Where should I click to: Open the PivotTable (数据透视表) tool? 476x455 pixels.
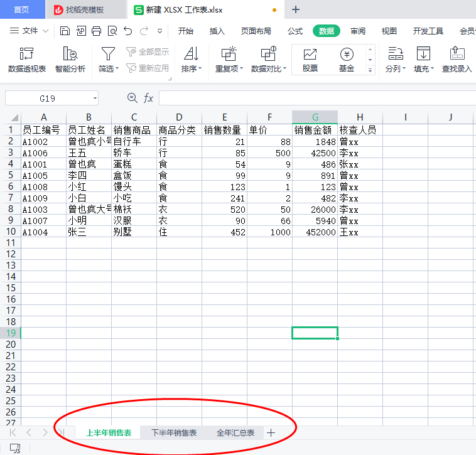click(x=27, y=60)
